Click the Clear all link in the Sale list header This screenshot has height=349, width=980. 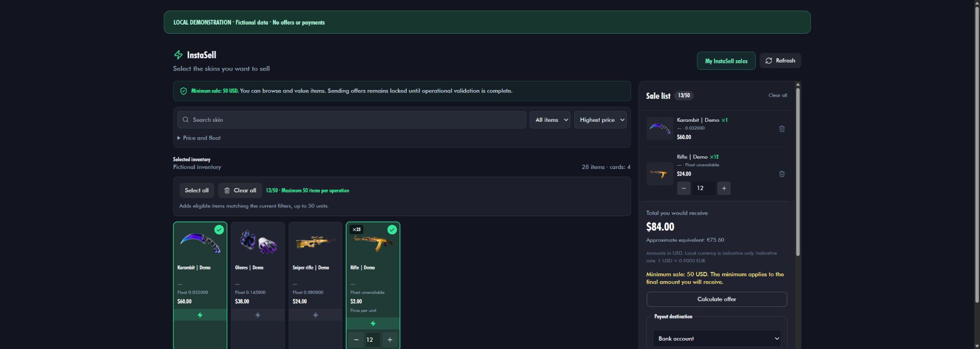point(778,95)
